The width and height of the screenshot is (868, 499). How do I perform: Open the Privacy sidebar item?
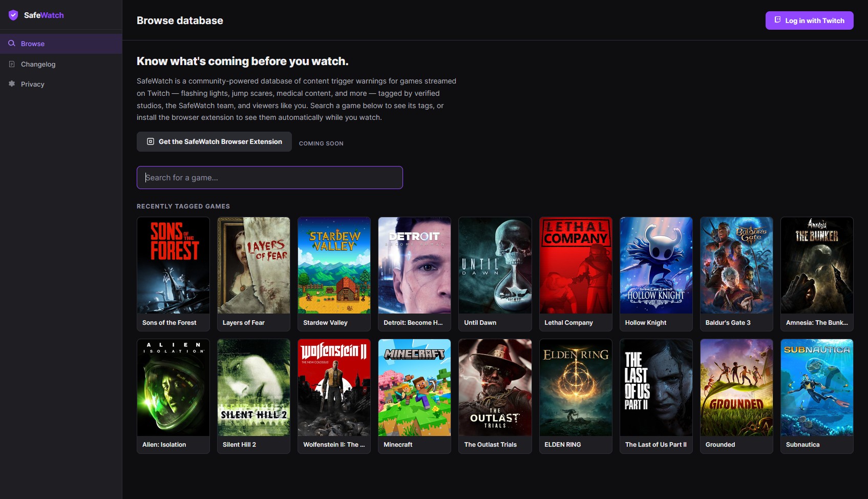[61, 84]
